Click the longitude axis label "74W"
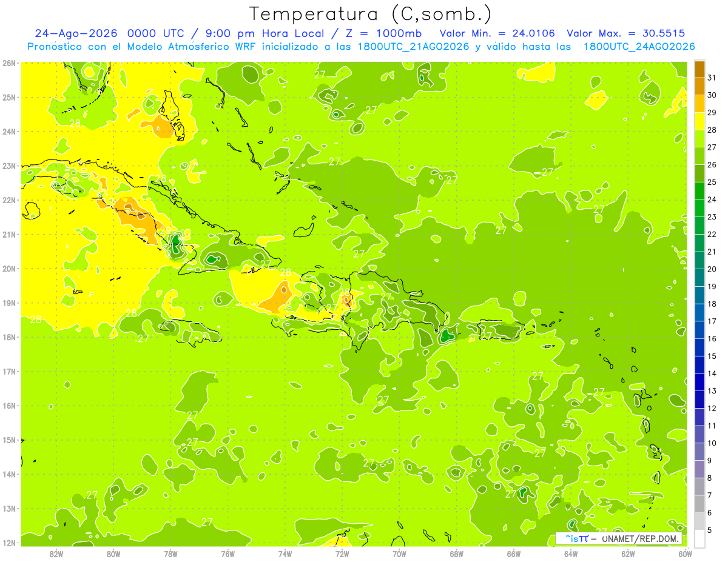728x562 pixels. [x=285, y=554]
